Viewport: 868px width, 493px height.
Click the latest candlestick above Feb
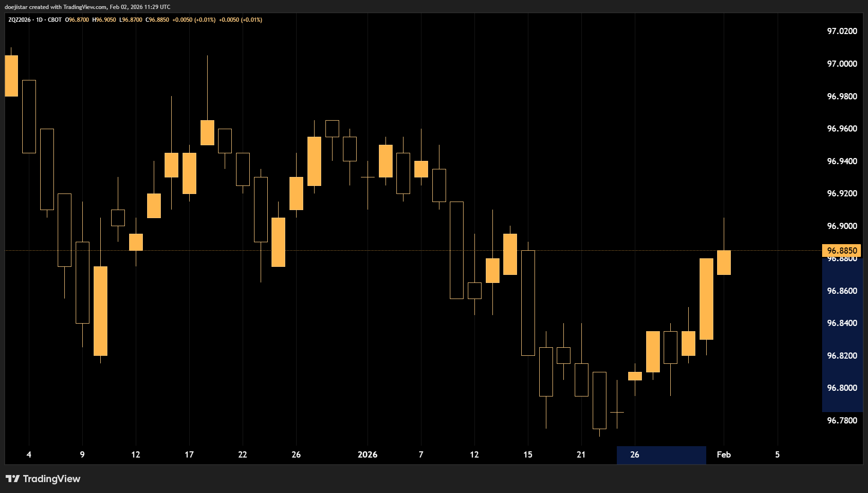point(724,263)
